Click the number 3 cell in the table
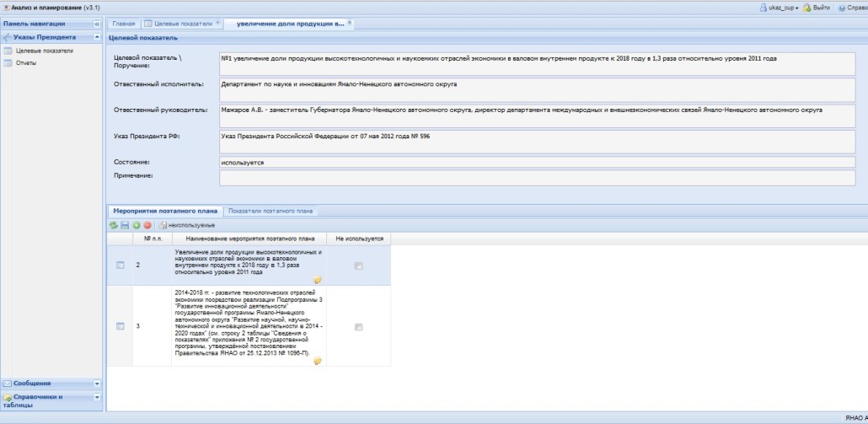The height and width of the screenshot is (424, 868). [x=153, y=326]
